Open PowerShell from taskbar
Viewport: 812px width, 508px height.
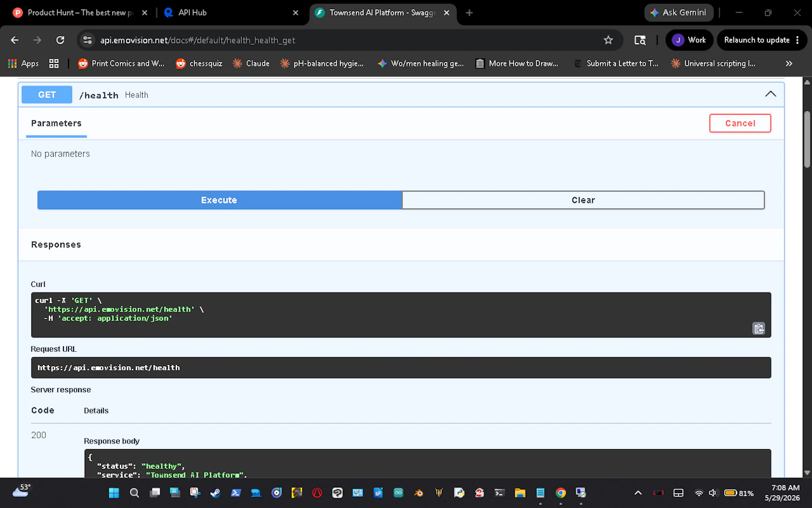(235, 493)
